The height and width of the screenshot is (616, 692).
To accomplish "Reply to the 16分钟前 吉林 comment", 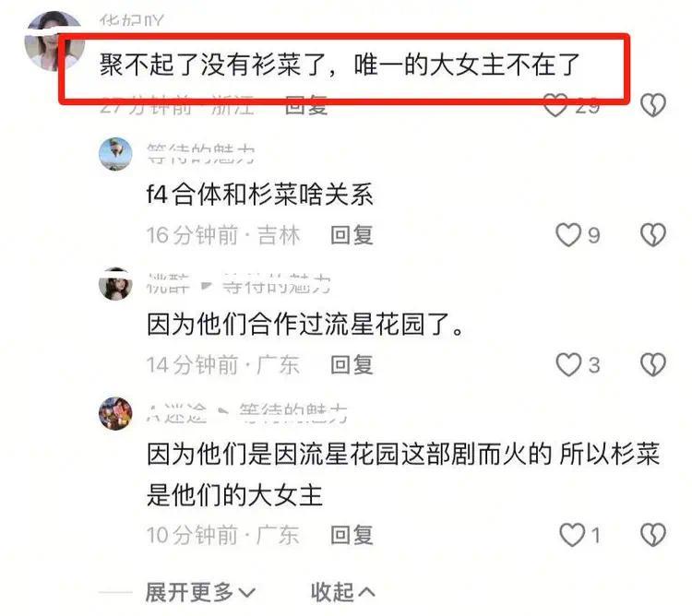I will [x=352, y=234].
